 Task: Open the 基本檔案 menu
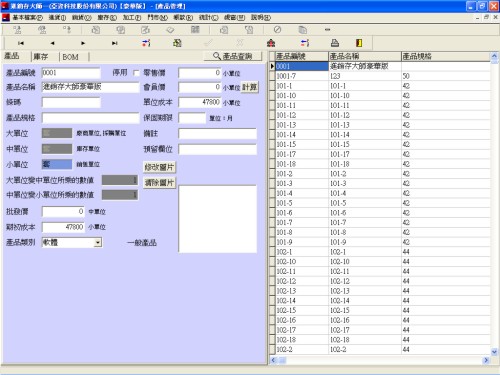pos(27,17)
